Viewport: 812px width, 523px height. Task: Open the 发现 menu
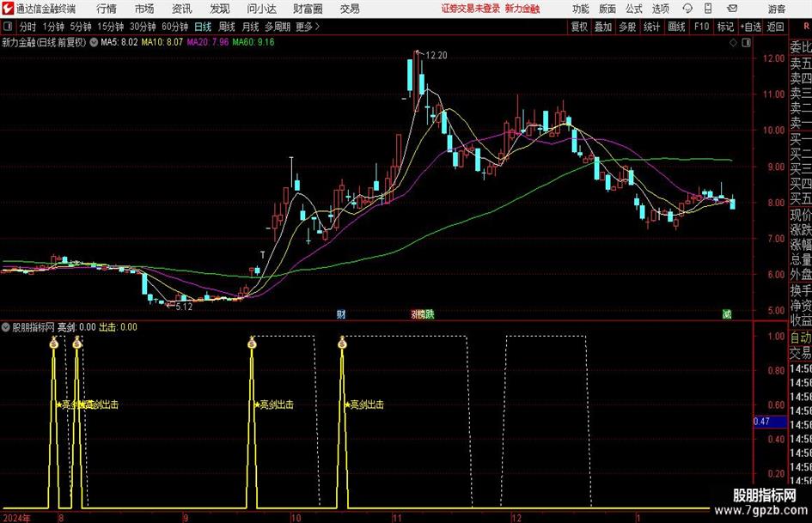pos(220,9)
